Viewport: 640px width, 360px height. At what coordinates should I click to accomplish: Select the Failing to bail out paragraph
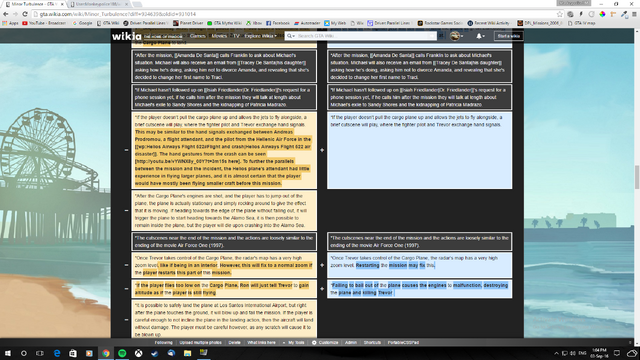420,289
